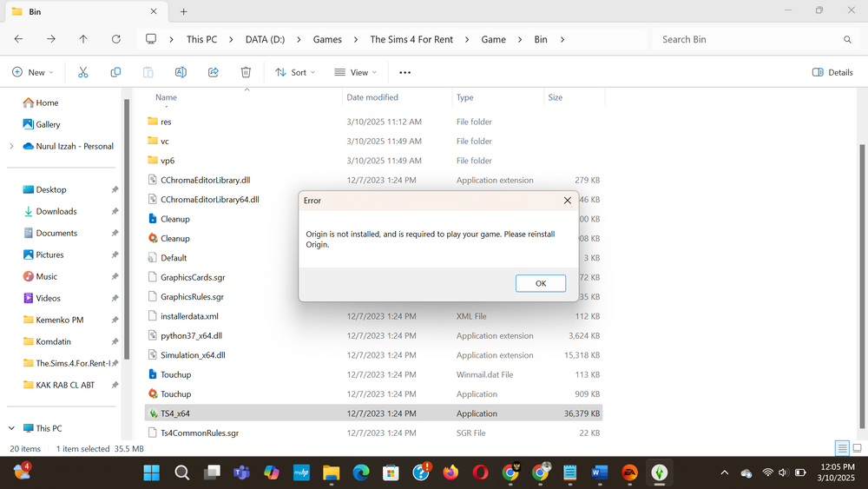Sort by Size column header
Screen dimensions: 868x489
(556, 97)
